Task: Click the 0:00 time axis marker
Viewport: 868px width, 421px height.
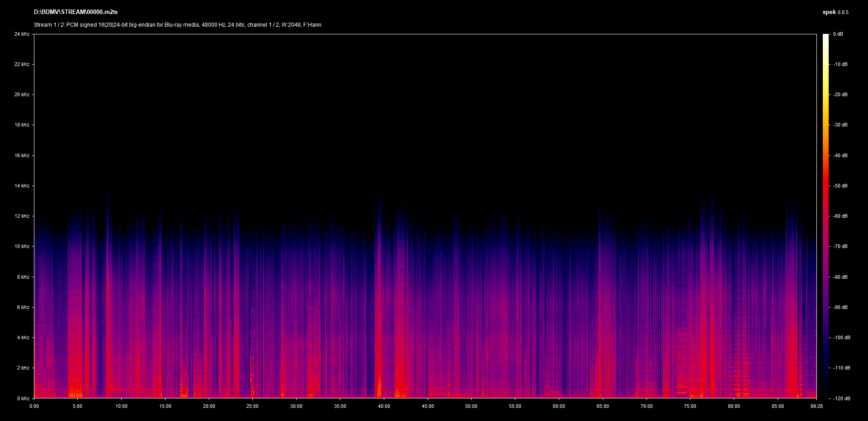Action: (34, 406)
